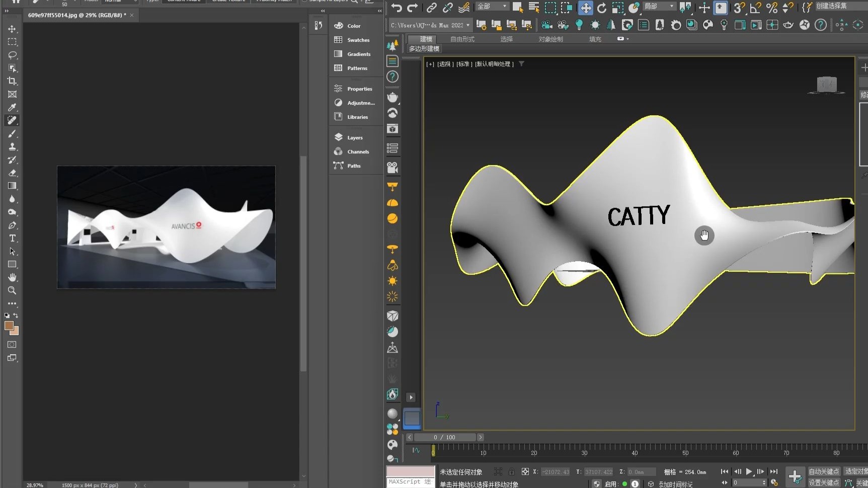Click the 多边形建模 panel button
The width and height of the screenshot is (868, 488).
pos(424,49)
